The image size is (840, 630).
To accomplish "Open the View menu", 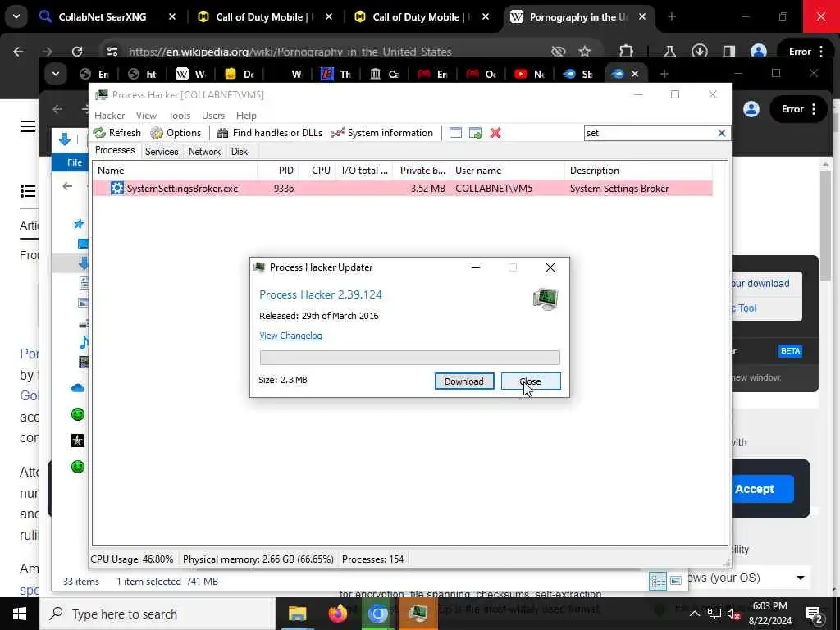I will tap(146, 115).
